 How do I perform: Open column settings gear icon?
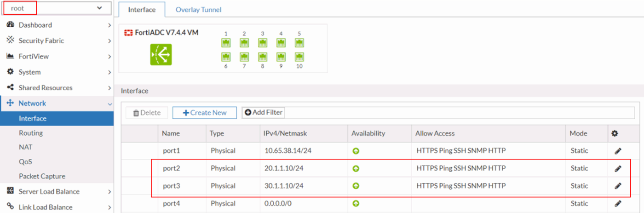click(x=615, y=133)
